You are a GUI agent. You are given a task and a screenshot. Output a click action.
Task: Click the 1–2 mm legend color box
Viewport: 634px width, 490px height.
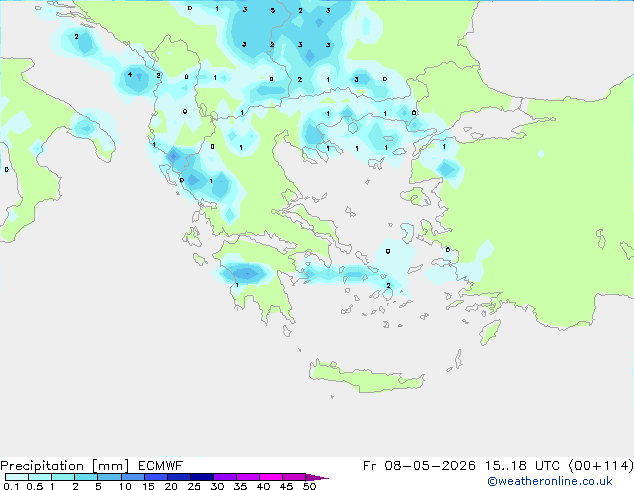pyautogui.click(x=63, y=477)
